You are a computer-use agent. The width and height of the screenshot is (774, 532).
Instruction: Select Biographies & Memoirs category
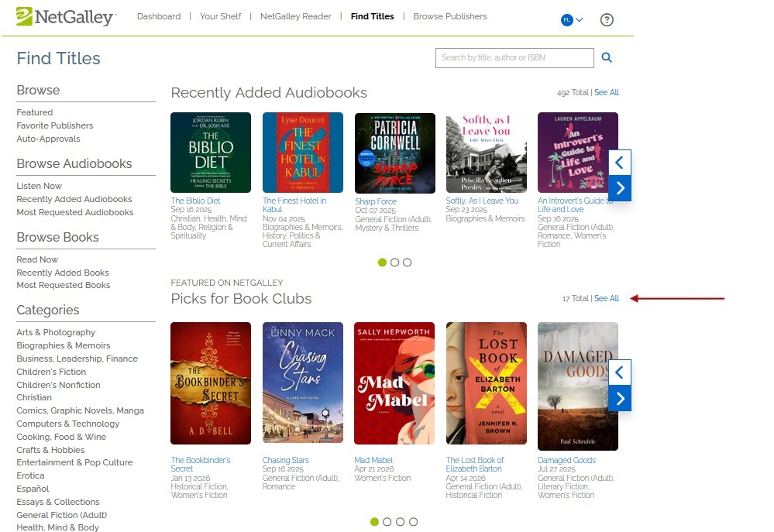click(x=64, y=345)
